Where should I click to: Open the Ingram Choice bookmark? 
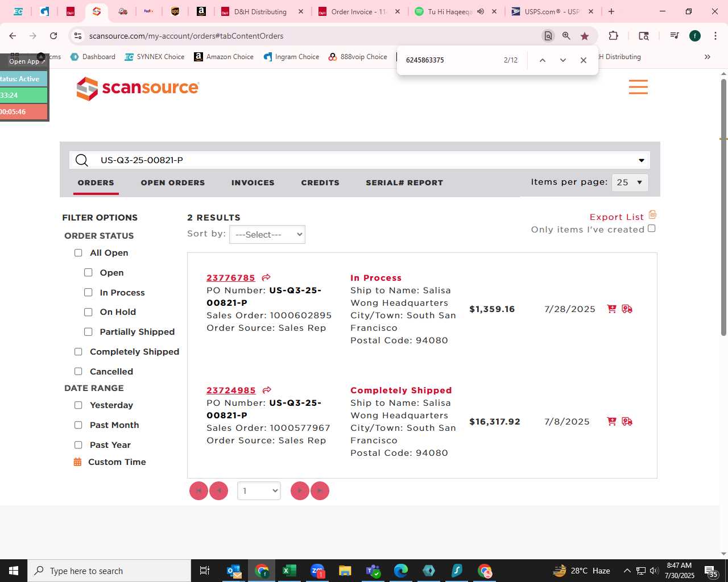291,57
